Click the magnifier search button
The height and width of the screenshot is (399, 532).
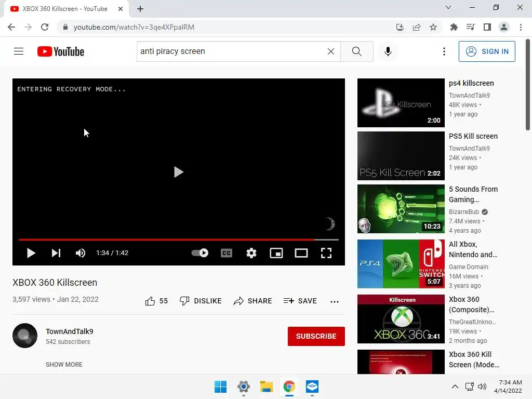point(356,51)
